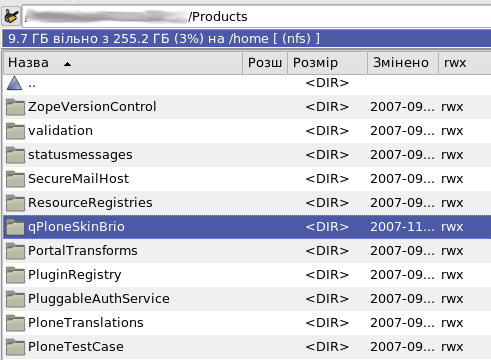Click the clear location broom icon
The width and height of the screenshot is (491, 360).
pos(11,16)
